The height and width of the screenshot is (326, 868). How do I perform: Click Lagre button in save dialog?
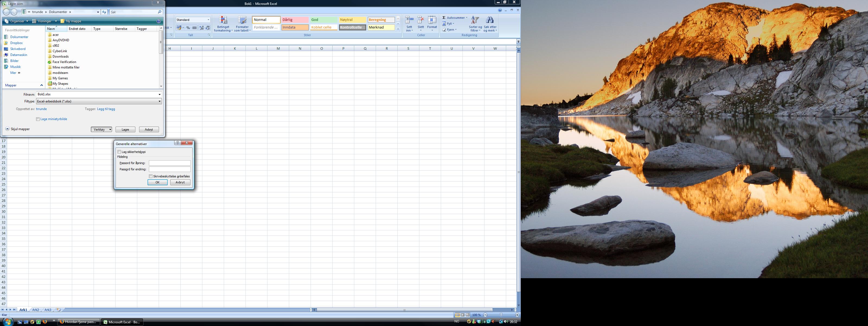pos(125,130)
